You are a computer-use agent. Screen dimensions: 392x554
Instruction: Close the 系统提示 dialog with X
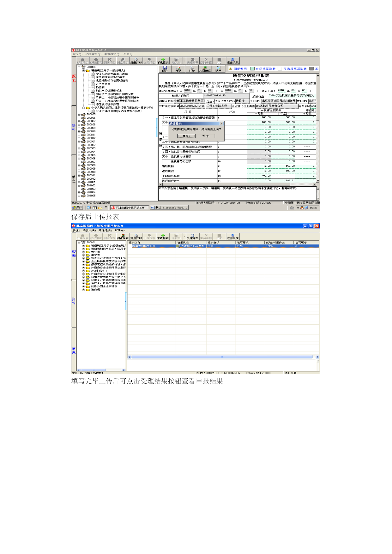pyautogui.click(x=221, y=123)
